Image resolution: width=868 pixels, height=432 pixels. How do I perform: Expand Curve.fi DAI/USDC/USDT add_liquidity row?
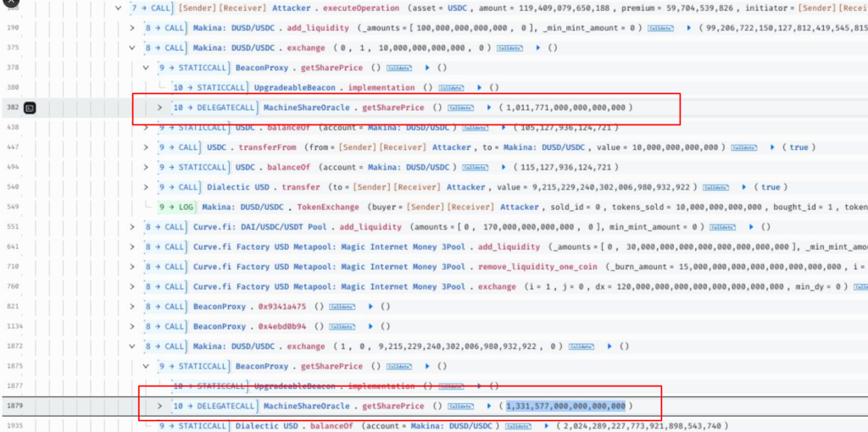(x=131, y=227)
